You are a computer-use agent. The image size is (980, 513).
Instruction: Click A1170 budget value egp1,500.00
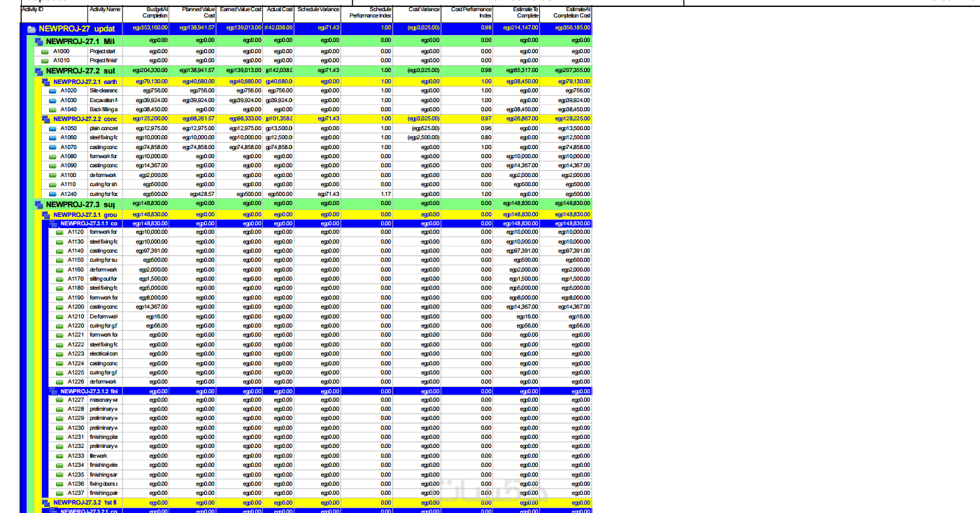pos(153,279)
